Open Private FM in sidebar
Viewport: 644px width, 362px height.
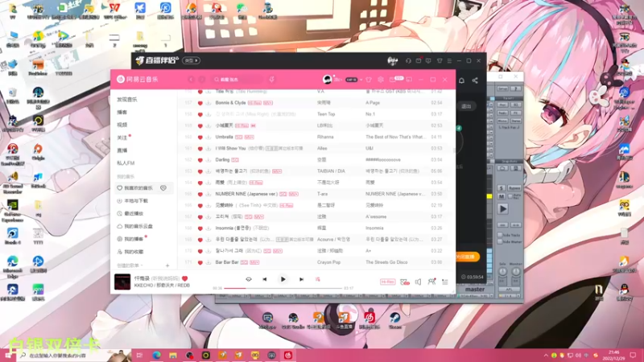click(x=126, y=163)
